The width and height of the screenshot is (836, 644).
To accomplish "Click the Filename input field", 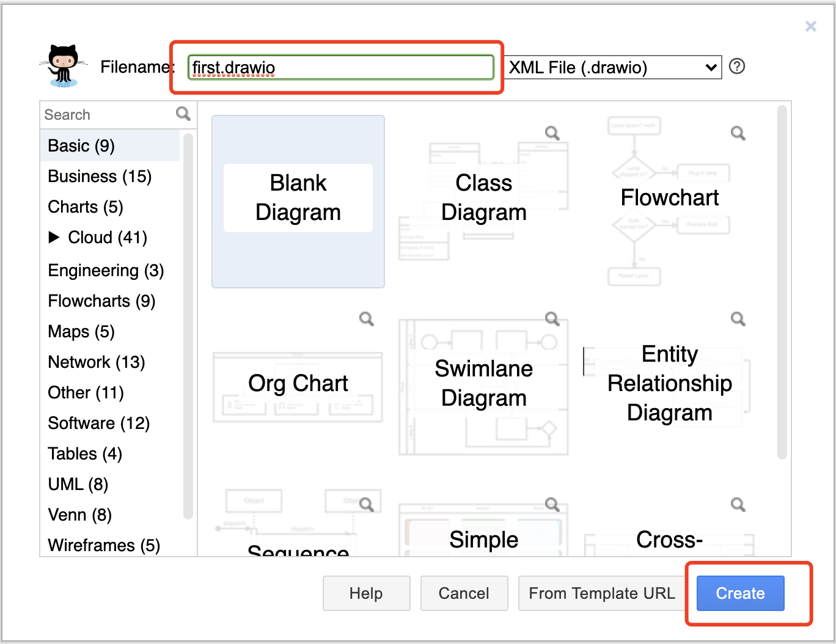I will click(340, 67).
